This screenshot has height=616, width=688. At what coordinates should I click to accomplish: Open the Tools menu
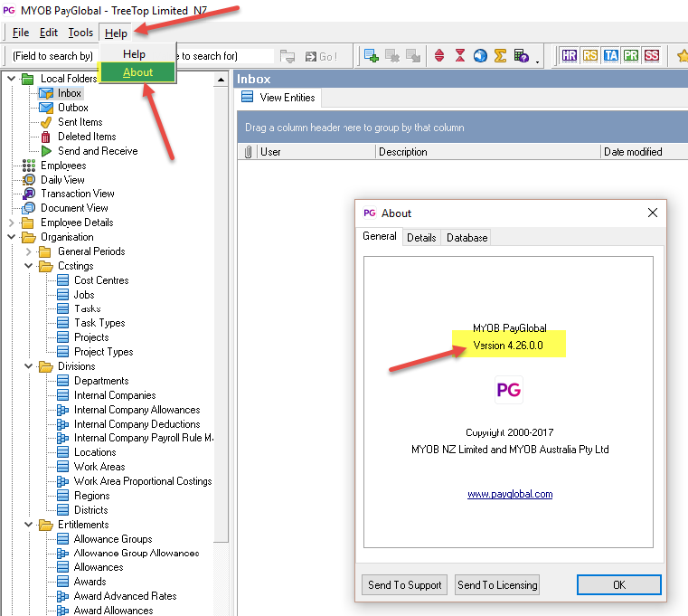click(80, 33)
